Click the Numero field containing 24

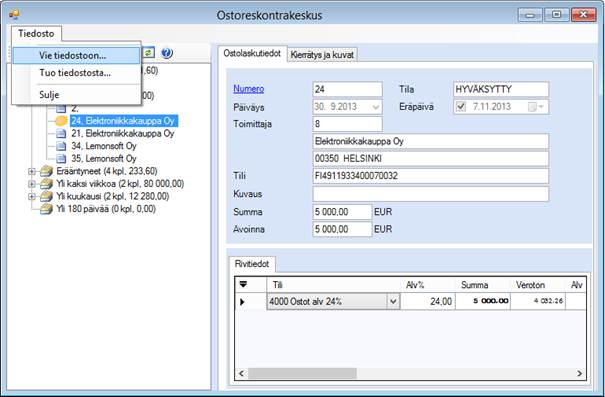click(347, 89)
